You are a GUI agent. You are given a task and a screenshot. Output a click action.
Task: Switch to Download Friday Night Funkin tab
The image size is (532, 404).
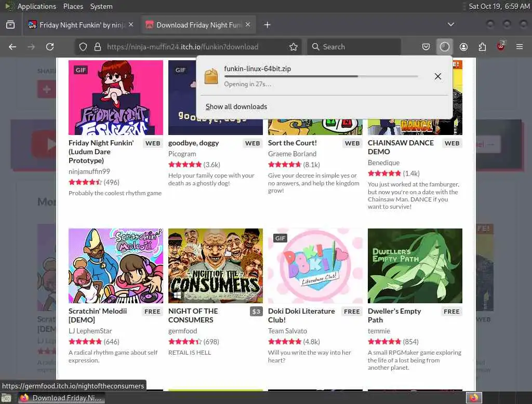198,25
